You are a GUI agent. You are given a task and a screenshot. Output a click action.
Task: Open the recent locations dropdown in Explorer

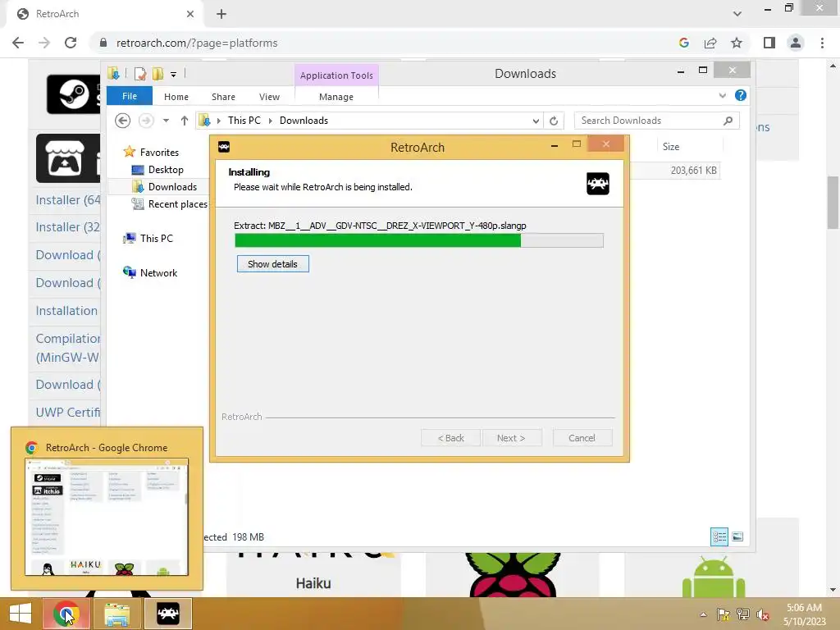point(166,121)
